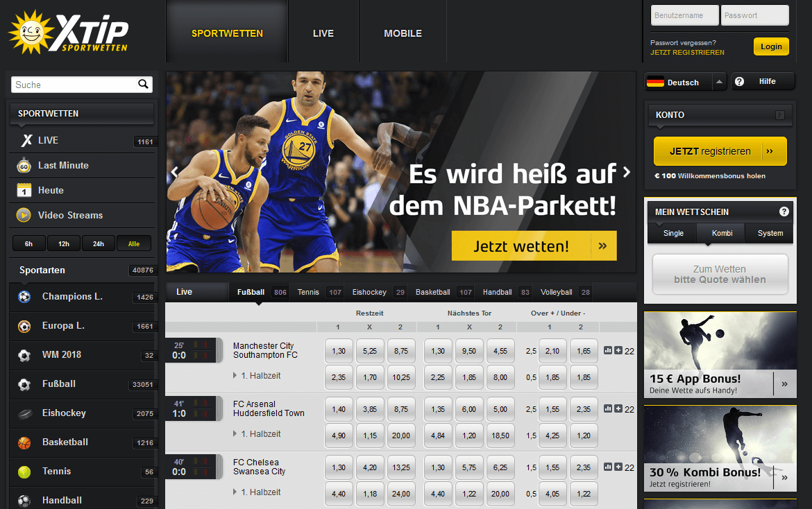The height and width of the screenshot is (509, 812).
Task: Open the 15 € App Bonus promo
Action: point(720,355)
